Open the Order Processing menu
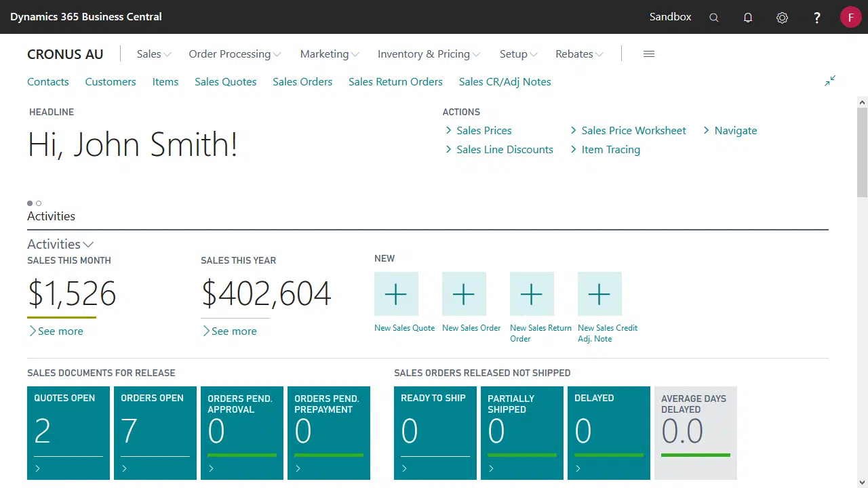 point(235,54)
